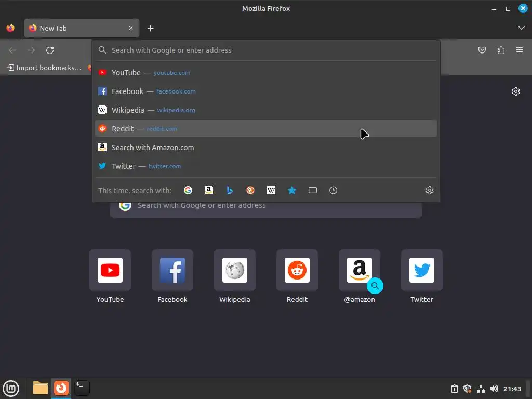The image size is (532, 399).
Task: Click the clipboard tray icon
Action: pos(454,389)
